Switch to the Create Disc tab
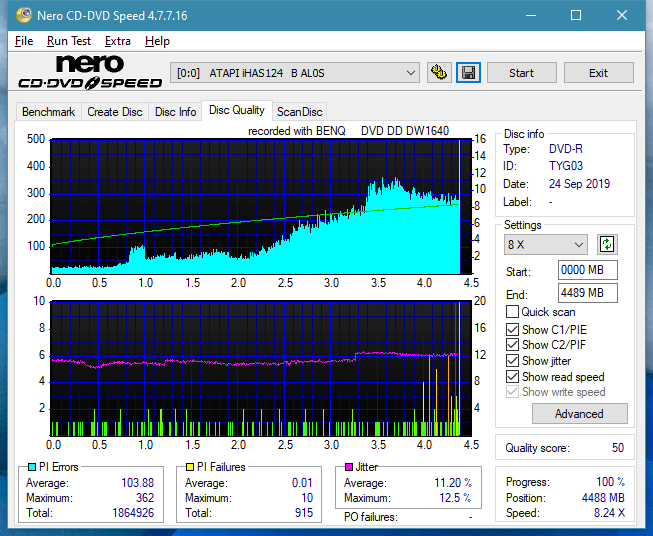This screenshot has width=653, height=536. 115,112
